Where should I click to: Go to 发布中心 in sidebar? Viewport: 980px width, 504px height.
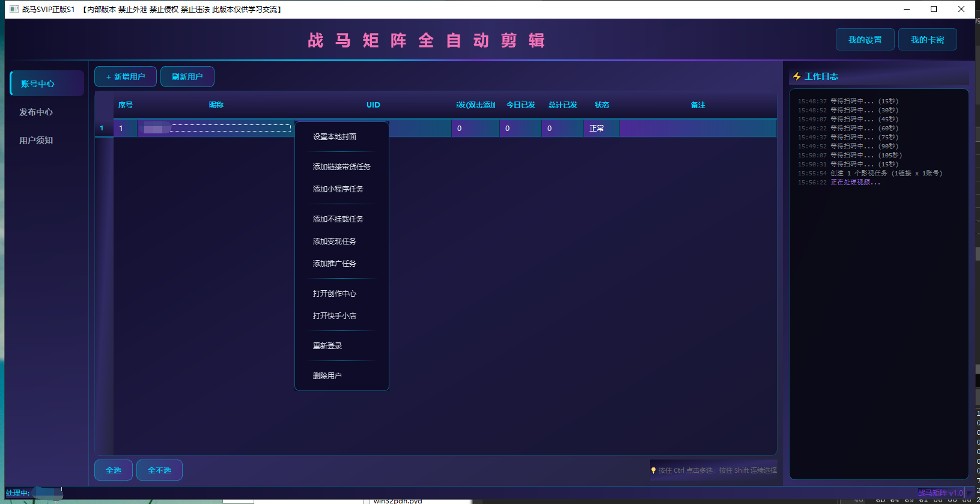pyautogui.click(x=36, y=112)
